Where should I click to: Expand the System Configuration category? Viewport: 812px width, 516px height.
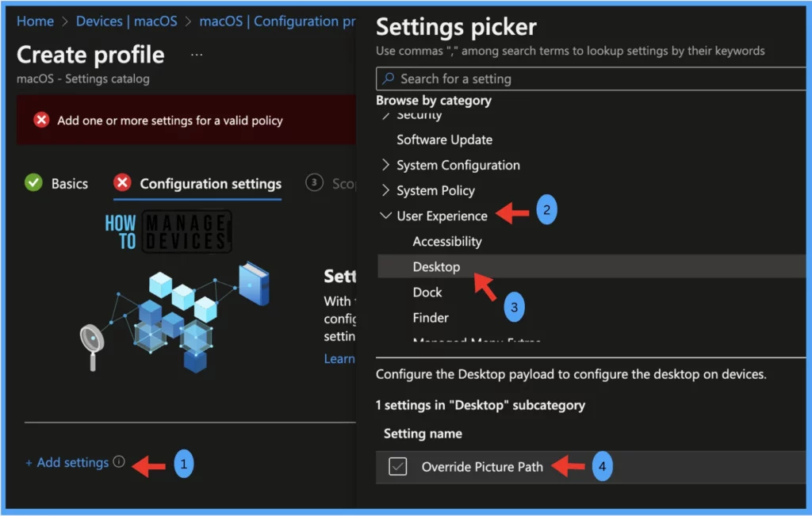point(386,165)
